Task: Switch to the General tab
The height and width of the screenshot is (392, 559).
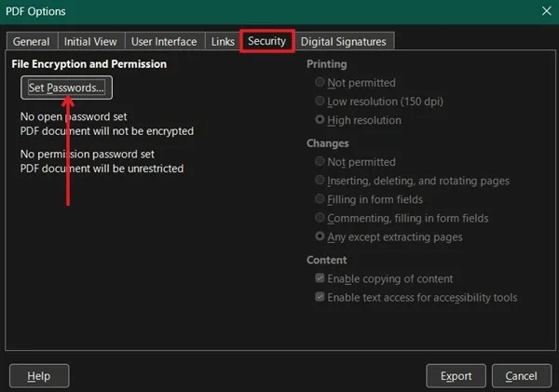Action: [x=31, y=42]
